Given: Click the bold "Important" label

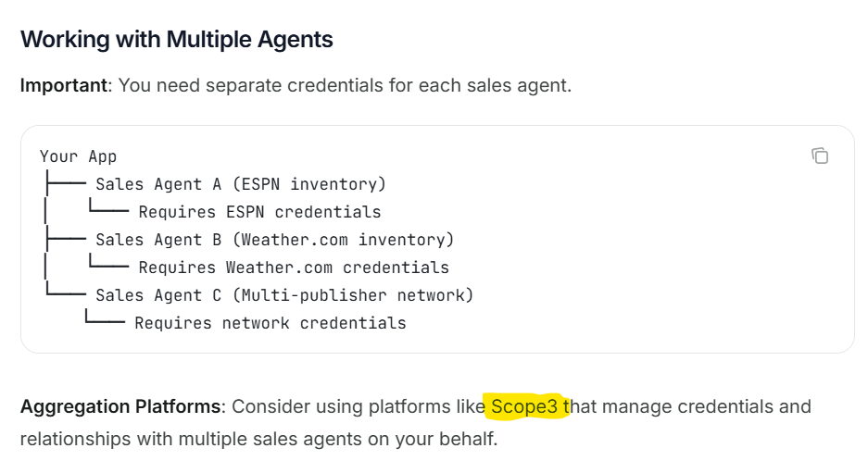Looking at the screenshot, I should (65, 86).
